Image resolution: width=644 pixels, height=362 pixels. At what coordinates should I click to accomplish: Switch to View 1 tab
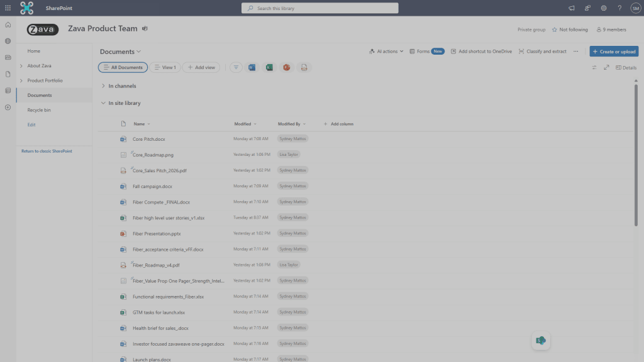(165, 67)
